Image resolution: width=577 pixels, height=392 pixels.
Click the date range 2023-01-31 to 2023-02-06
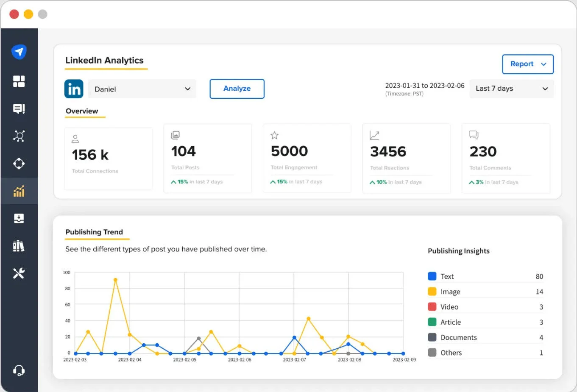point(425,86)
